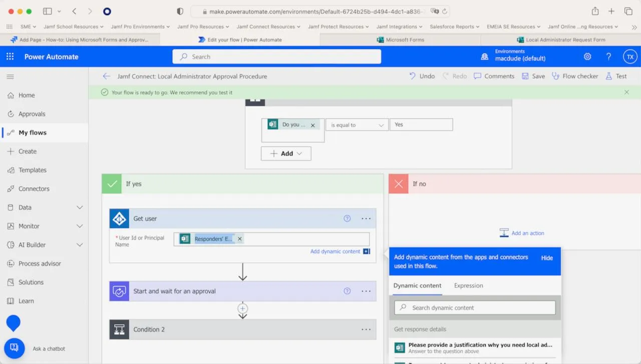Open the Comments panel

pos(494,76)
